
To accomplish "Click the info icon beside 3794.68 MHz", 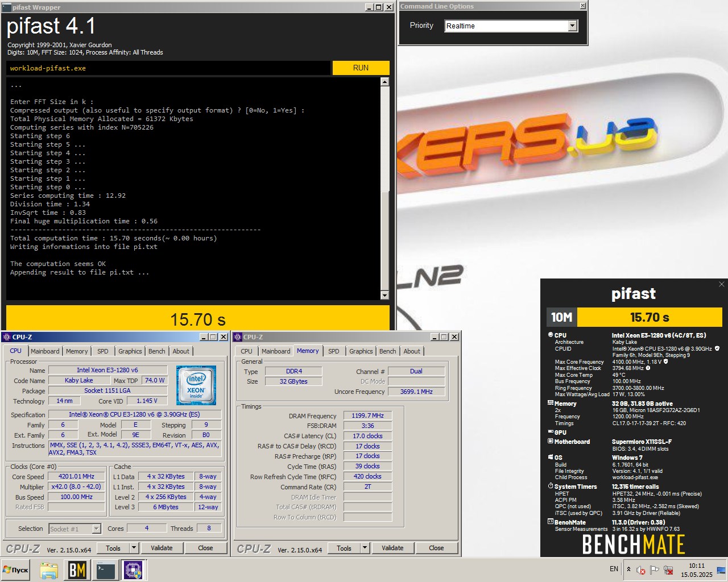I will point(648,368).
